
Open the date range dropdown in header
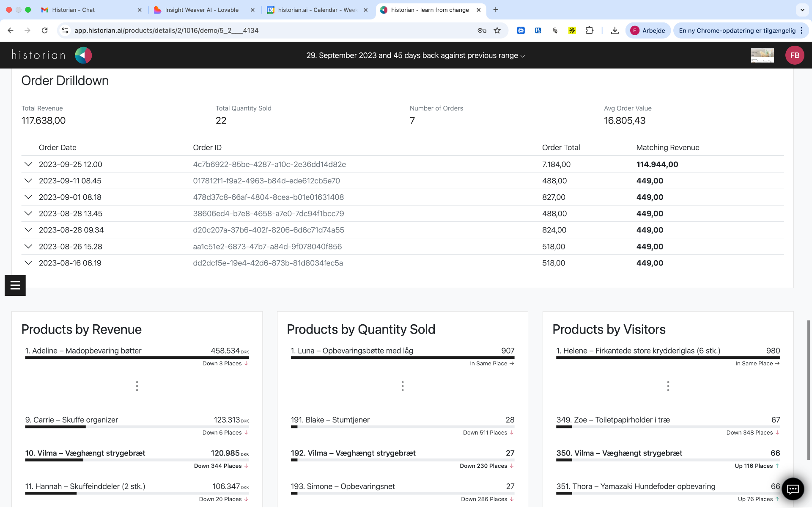click(x=415, y=55)
